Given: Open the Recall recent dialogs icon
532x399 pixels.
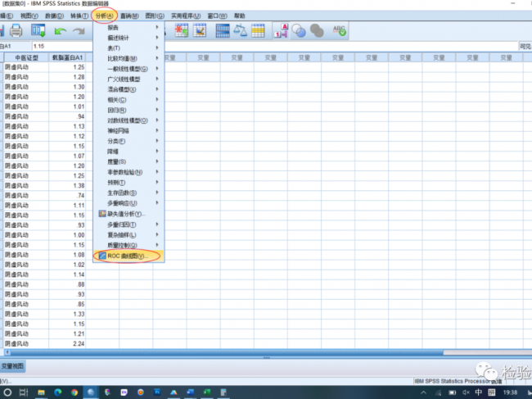Looking at the screenshot, I should pyautogui.click(x=38, y=31).
